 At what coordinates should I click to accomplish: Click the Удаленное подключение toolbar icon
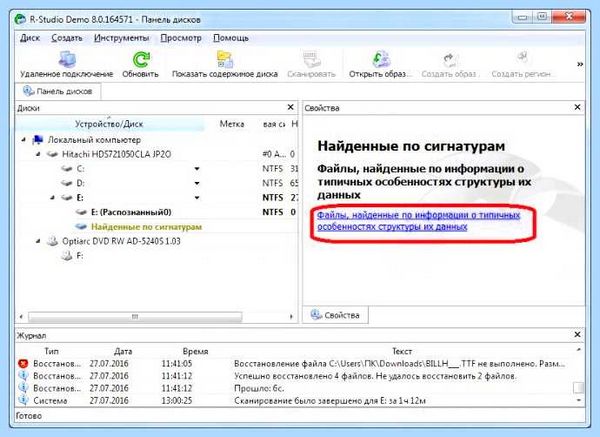pyautogui.click(x=67, y=59)
